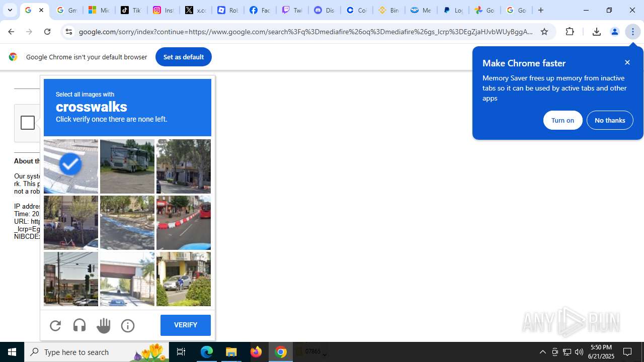
Task: Click the VERIFY button
Action: (x=186, y=325)
